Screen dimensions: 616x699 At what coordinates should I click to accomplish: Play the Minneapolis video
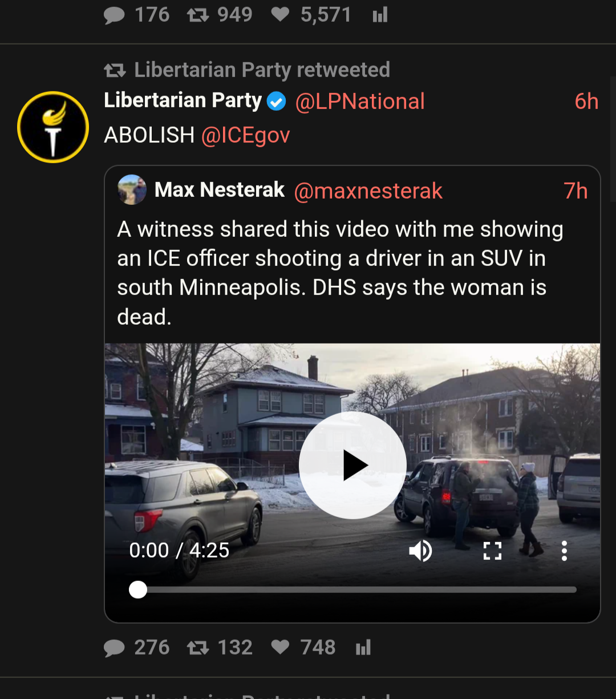click(x=352, y=465)
